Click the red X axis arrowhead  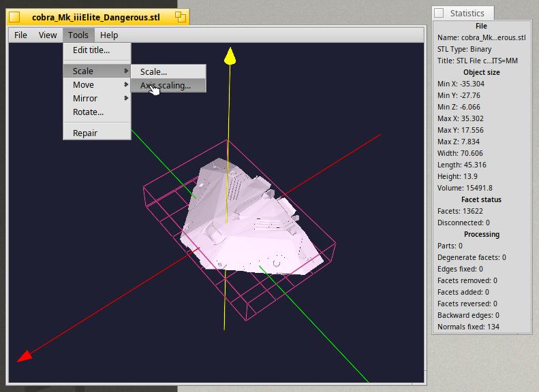25,356
